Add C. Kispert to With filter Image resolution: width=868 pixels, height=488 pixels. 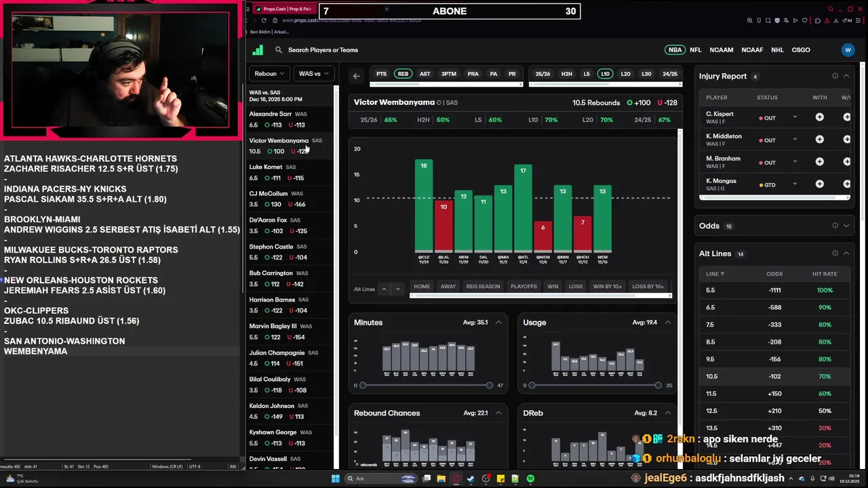point(819,117)
